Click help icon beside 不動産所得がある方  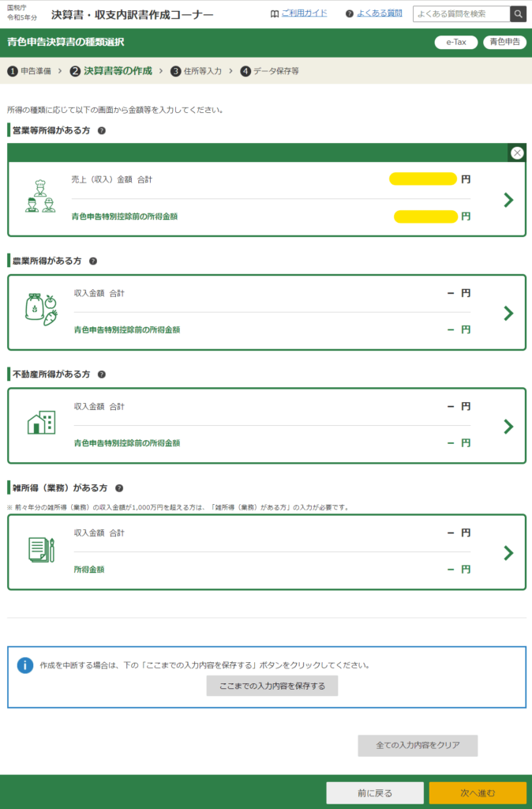click(102, 374)
